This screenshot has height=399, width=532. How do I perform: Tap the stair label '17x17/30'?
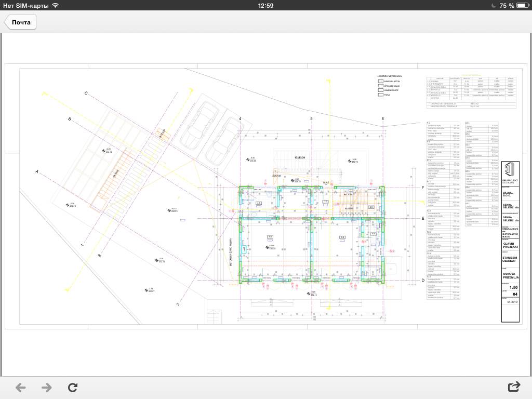[x=300, y=158]
